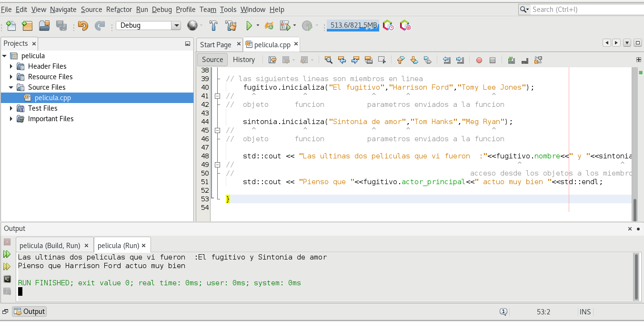Click Clean and Build Project icon

[x=231, y=26]
